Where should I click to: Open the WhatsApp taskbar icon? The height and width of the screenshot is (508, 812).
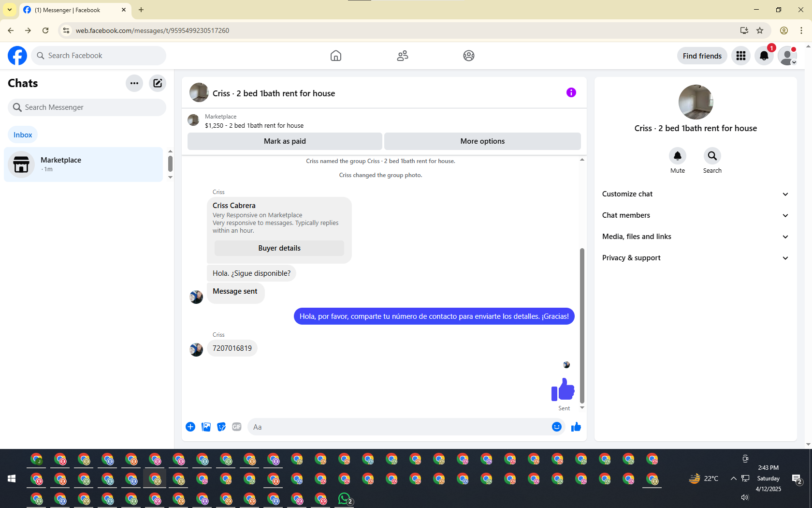[x=345, y=499]
